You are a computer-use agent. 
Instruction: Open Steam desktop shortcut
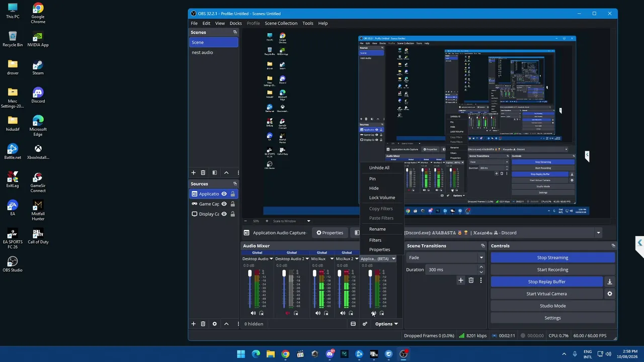[x=38, y=66]
